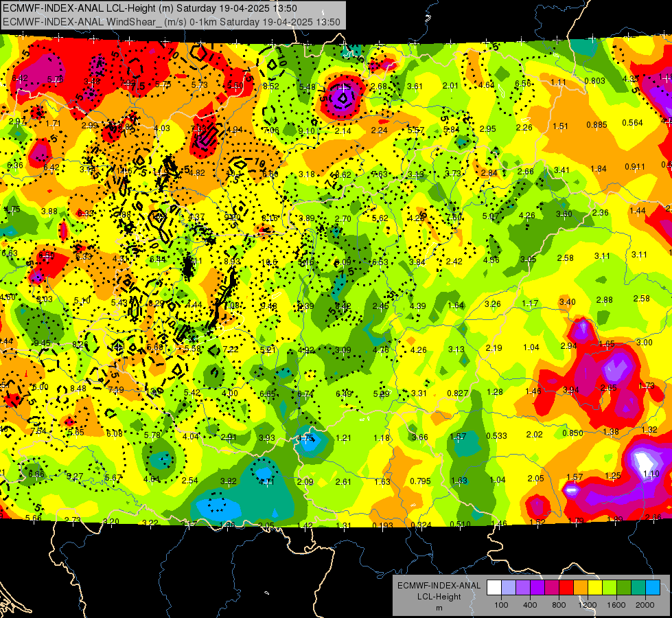
Task: Click the wind shear value 3.94
Action: [x=571, y=390]
